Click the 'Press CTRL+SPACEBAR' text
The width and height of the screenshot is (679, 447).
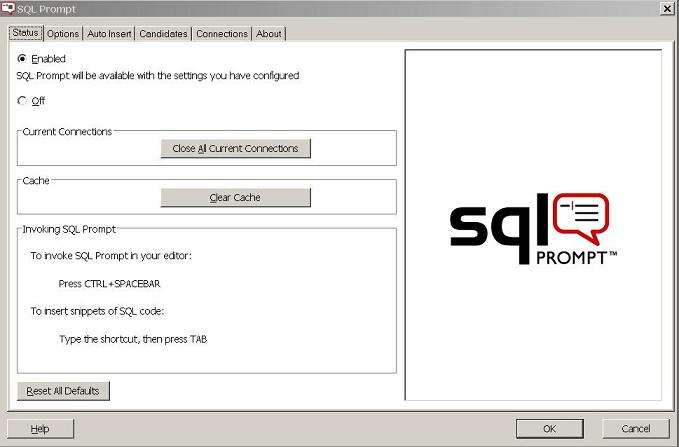tap(110, 284)
